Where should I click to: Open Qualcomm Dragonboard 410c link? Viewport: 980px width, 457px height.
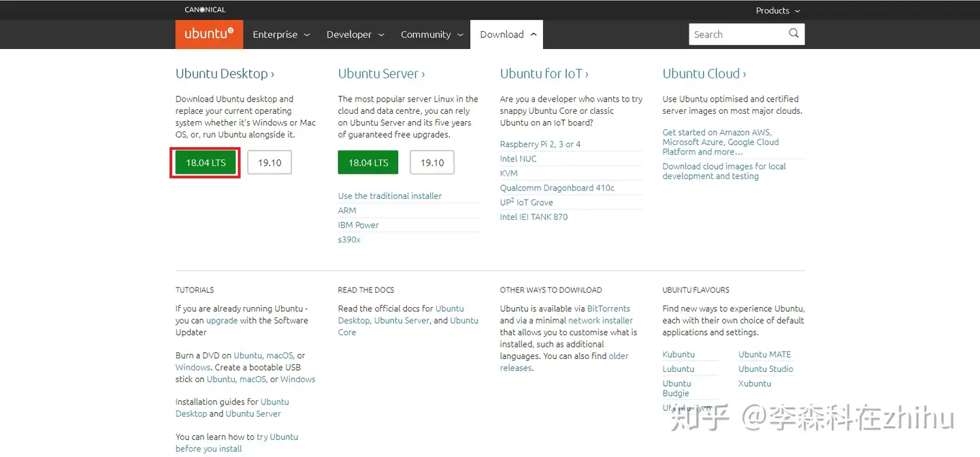coord(557,188)
